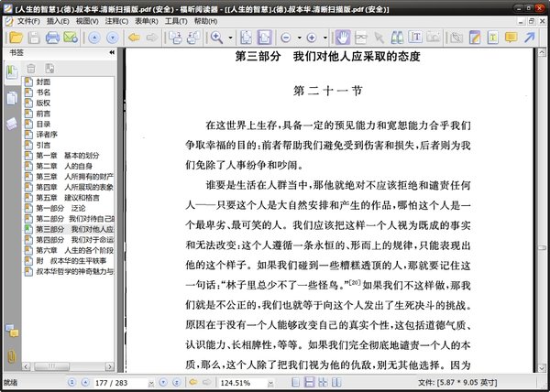Open the Layers panel icon in sidebar
This screenshot has height=392, width=550.
pos(12,123)
